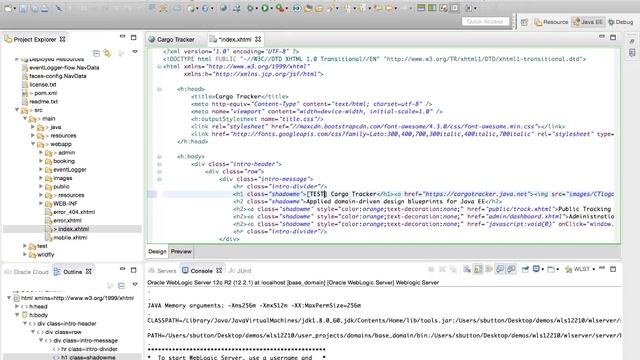Image resolution: width=640 pixels, height=360 pixels.
Task: Toggle Show Console on standard output change
Action: (x=500, y=269)
